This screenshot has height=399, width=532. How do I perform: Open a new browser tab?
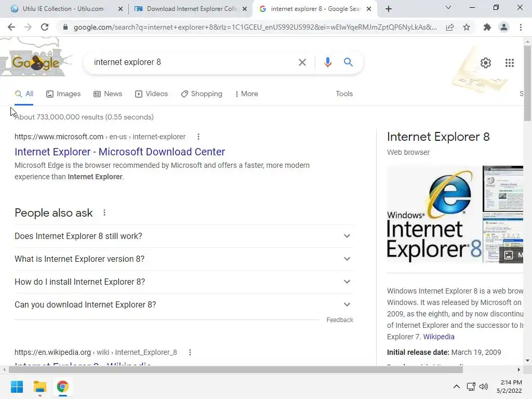389,9
